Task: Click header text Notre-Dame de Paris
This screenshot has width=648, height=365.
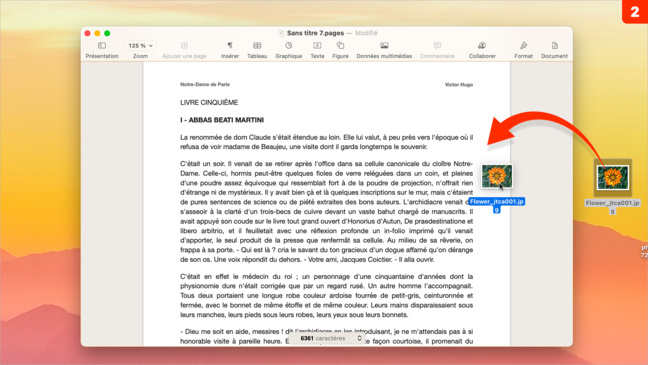Action: (205, 84)
